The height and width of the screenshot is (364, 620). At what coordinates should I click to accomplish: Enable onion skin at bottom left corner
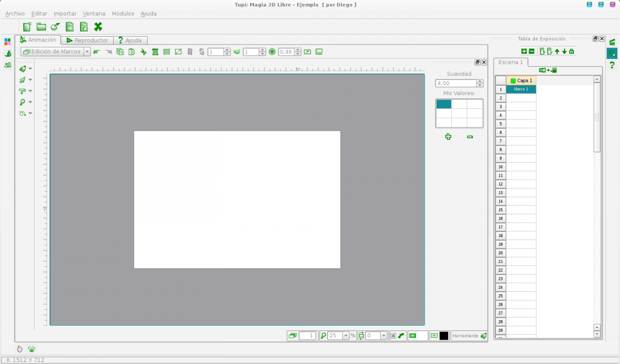click(x=31, y=349)
